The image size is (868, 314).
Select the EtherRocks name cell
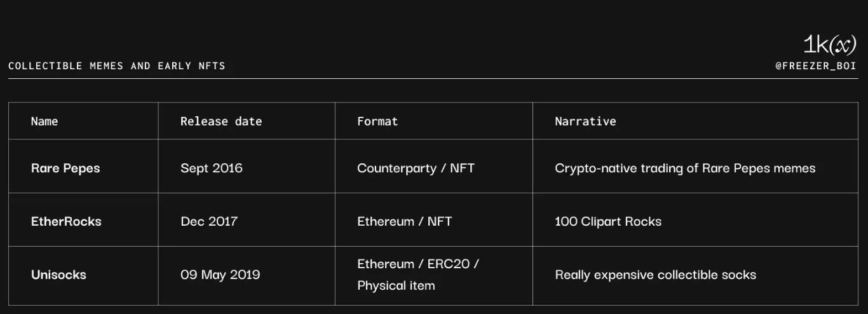pyautogui.click(x=66, y=222)
